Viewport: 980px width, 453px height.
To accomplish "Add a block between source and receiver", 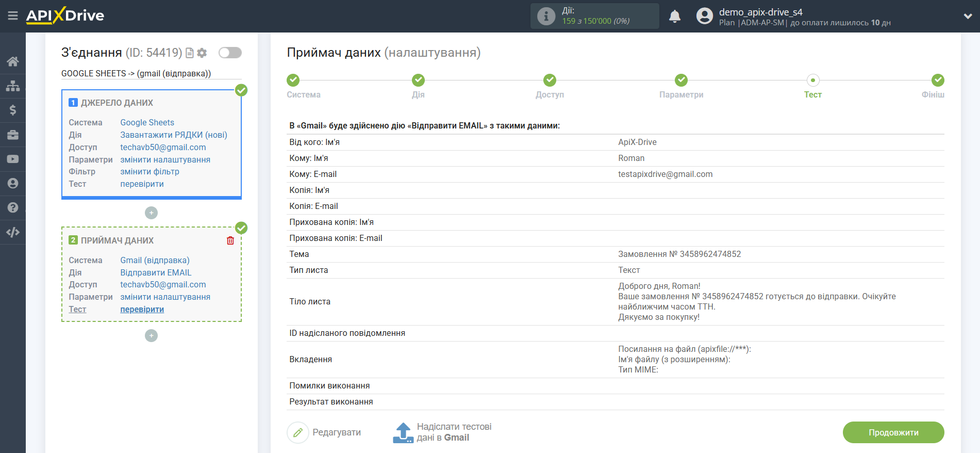I will 151,213.
